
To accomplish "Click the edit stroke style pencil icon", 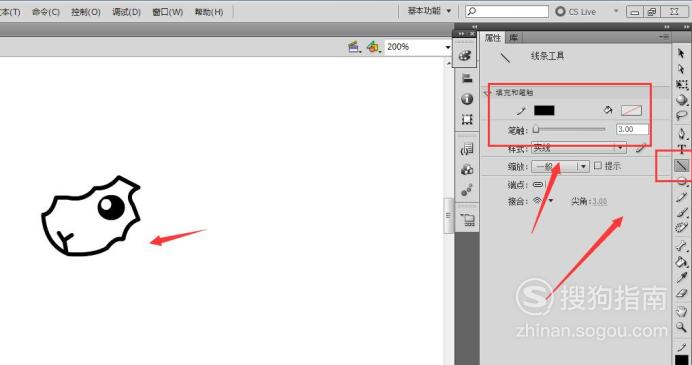I will point(641,148).
